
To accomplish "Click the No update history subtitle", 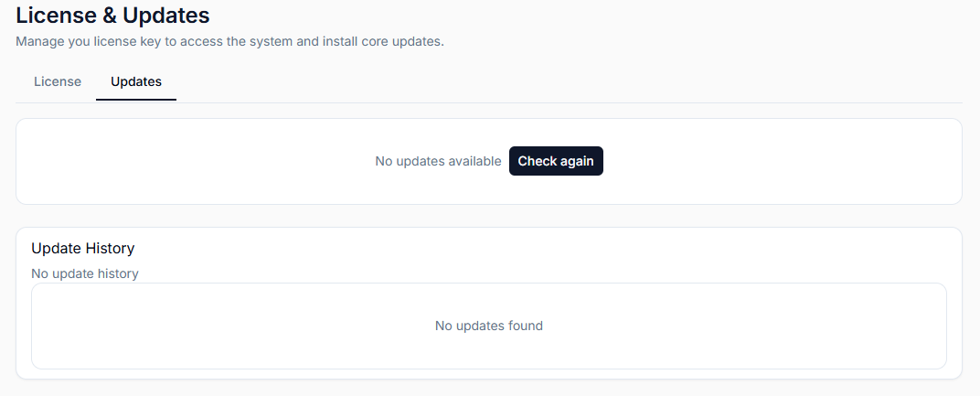I will tap(85, 273).
